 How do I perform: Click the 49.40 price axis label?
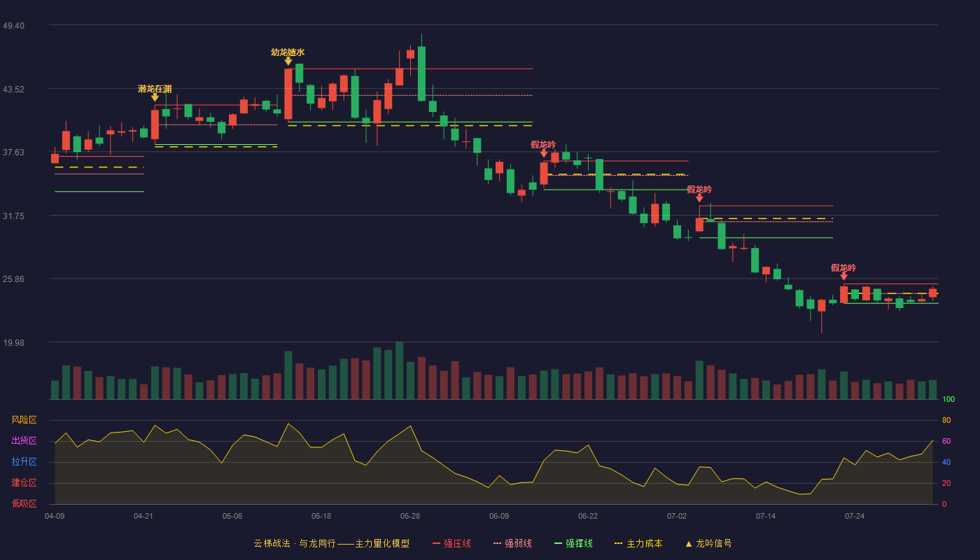(x=13, y=26)
